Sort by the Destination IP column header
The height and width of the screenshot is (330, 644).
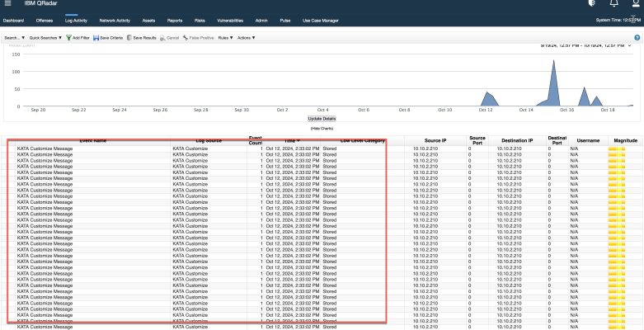coord(517,140)
